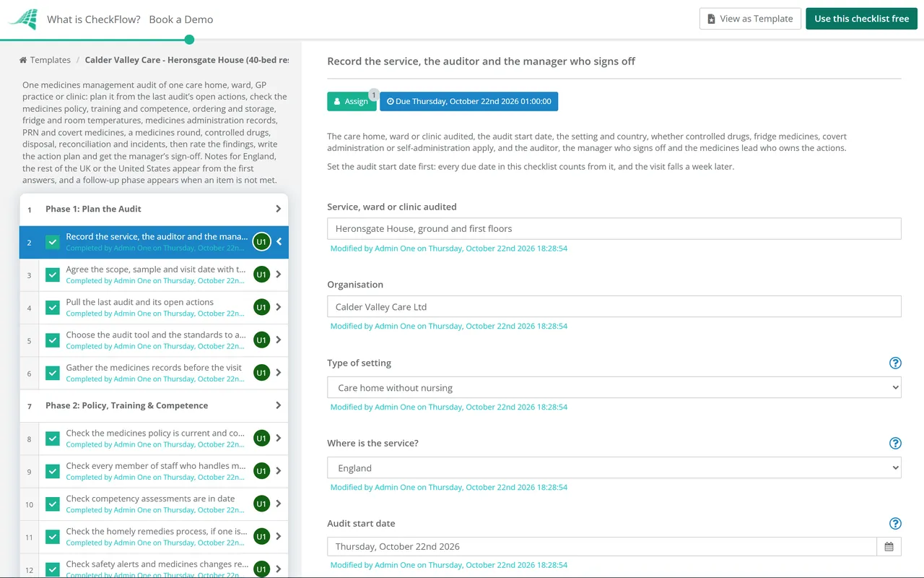Click the U1 avatar on 'Record the service' row

pyautogui.click(x=261, y=242)
